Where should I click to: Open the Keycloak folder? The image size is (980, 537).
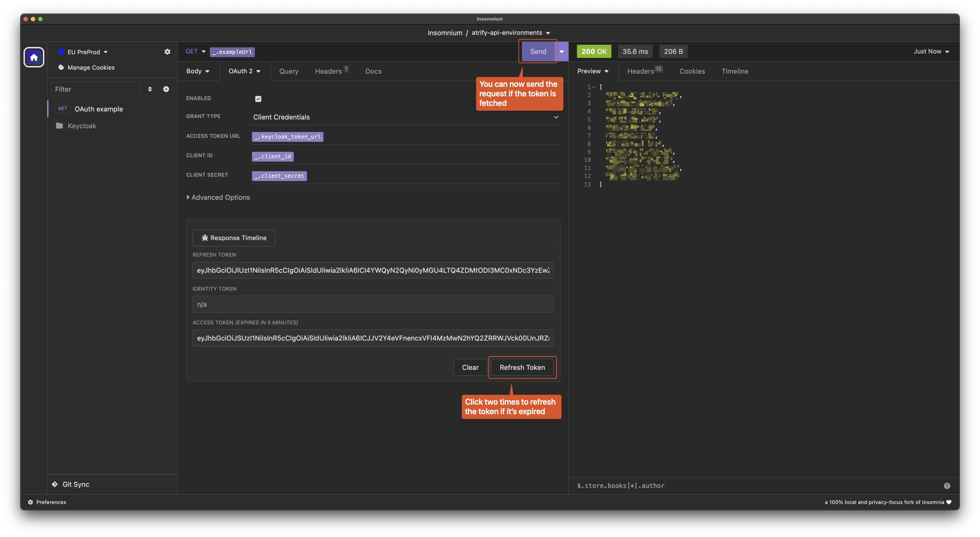(81, 126)
